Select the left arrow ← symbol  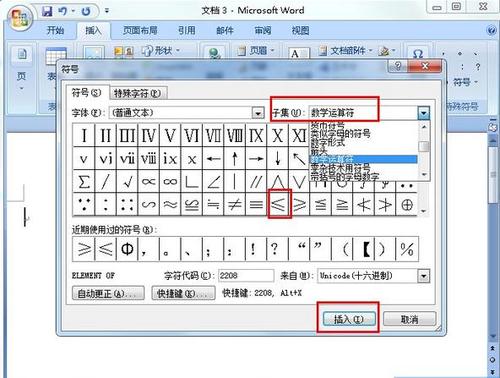coord(213,159)
